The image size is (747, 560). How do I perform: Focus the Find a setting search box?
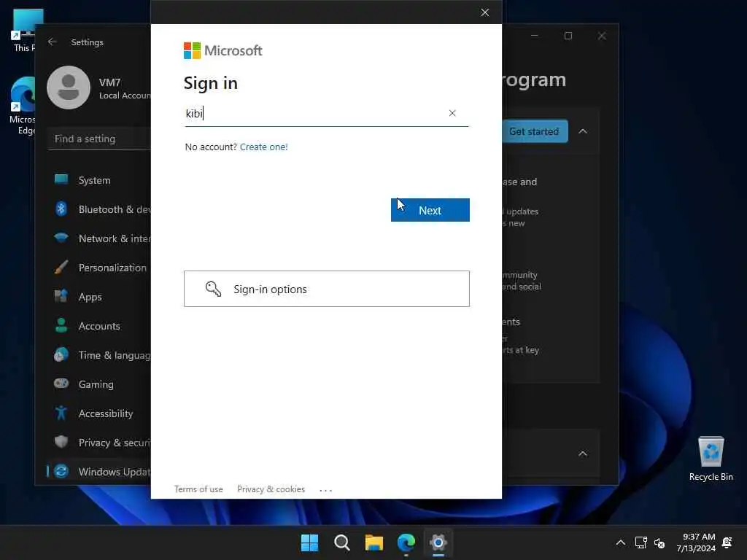click(x=99, y=139)
